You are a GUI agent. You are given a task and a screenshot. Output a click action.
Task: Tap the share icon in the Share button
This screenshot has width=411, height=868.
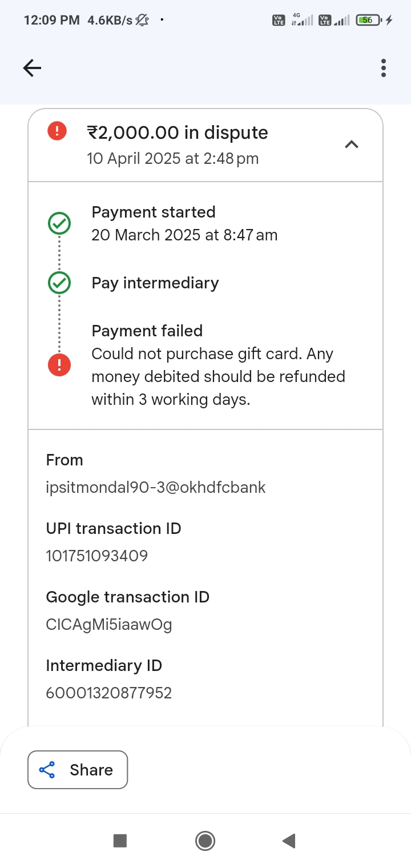point(47,770)
